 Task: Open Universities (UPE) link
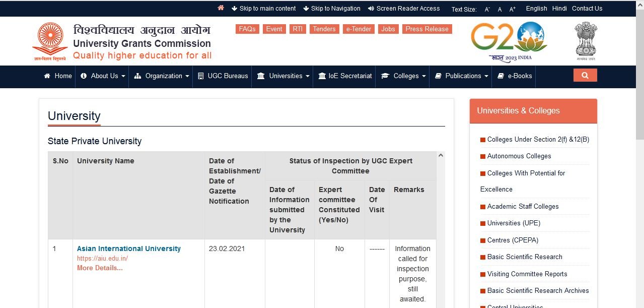[x=514, y=223]
